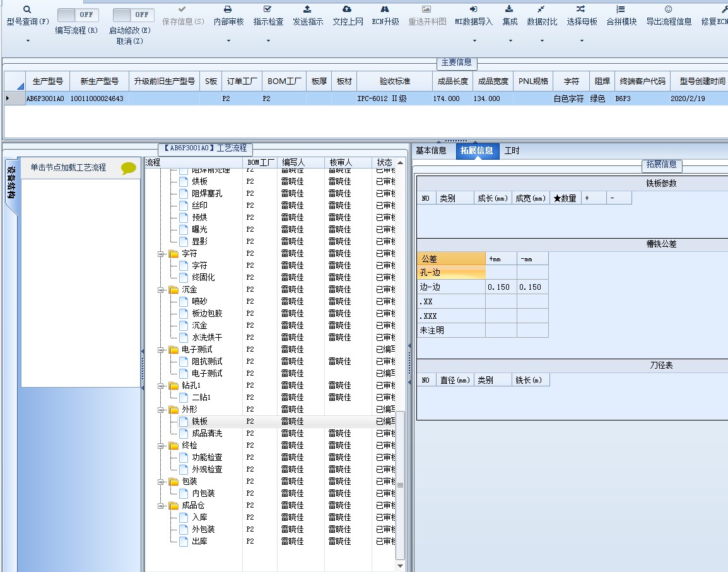This screenshot has width=728, height=572.
Task: Click the 保存信息(S) checkmark icon
Action: coord(182,9)
